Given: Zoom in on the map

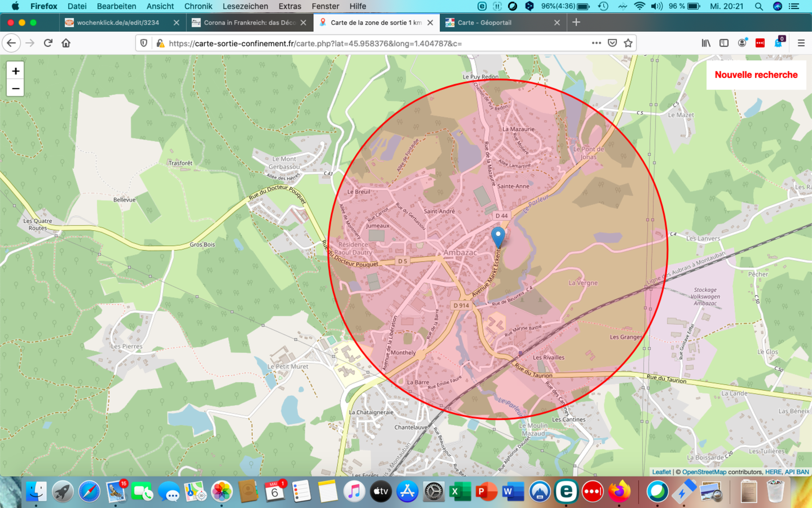Looking at the screenshot, I should tap(15, 71).
